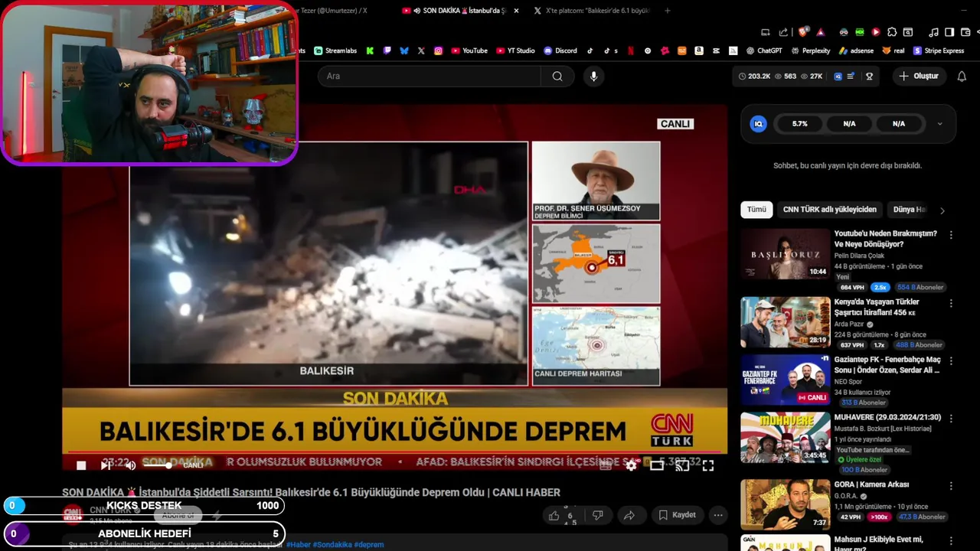This screenshot has height=551, width=980.
Task: Switch the player to theater mode
Action: tap(657, 465)
